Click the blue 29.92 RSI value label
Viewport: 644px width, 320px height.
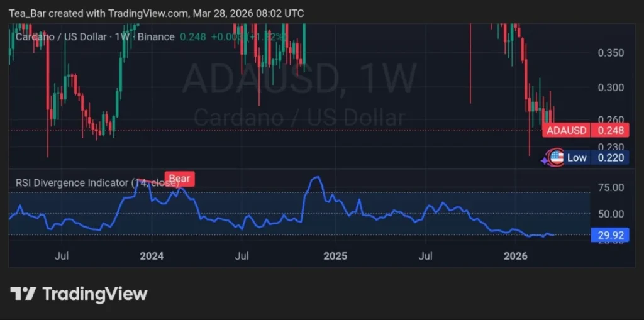[610, 235]
